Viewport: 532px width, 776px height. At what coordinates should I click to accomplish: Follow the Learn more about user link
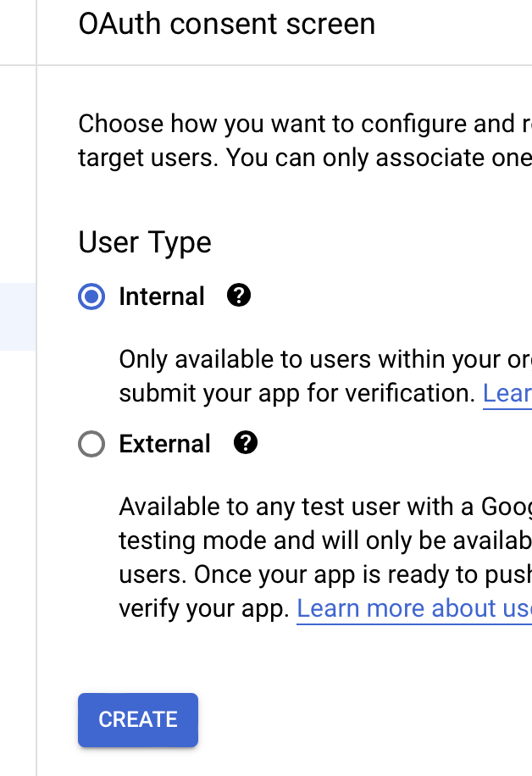click(413, 608)
